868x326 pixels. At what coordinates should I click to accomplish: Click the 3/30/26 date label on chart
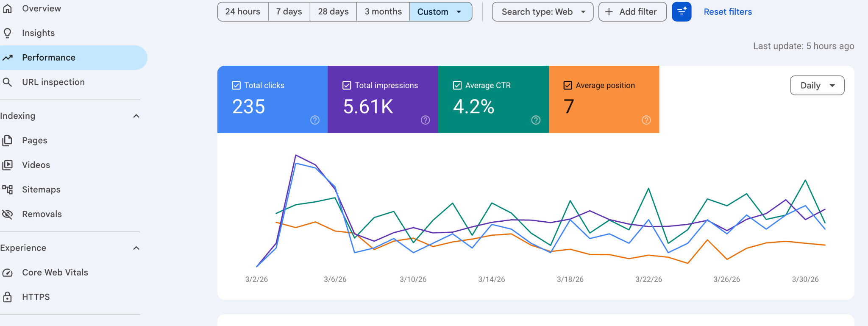[805, 279]
